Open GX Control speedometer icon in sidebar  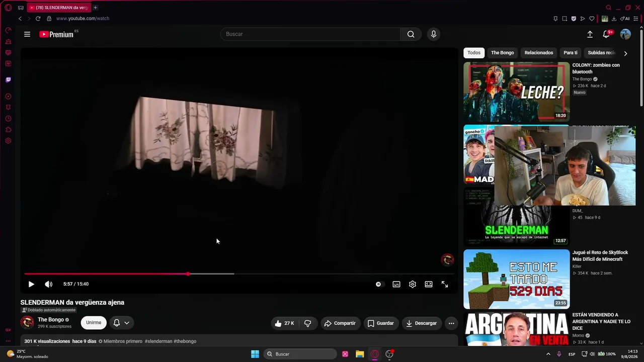pos(8,30)
